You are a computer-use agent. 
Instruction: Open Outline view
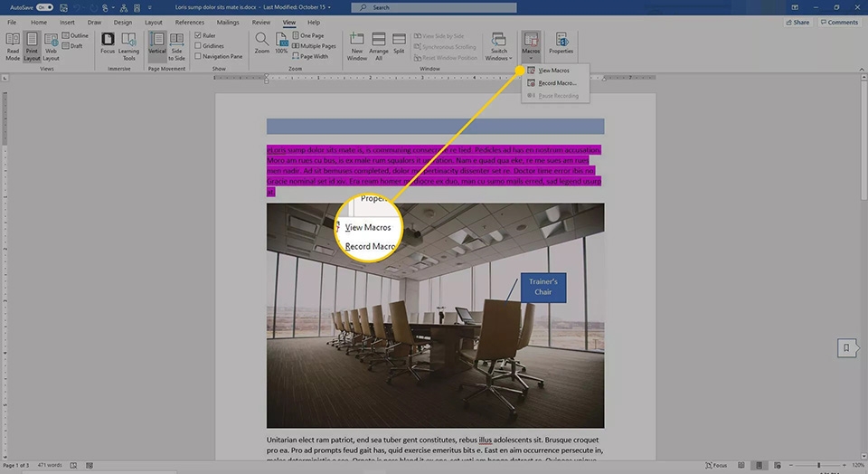[x=75, y=35]
